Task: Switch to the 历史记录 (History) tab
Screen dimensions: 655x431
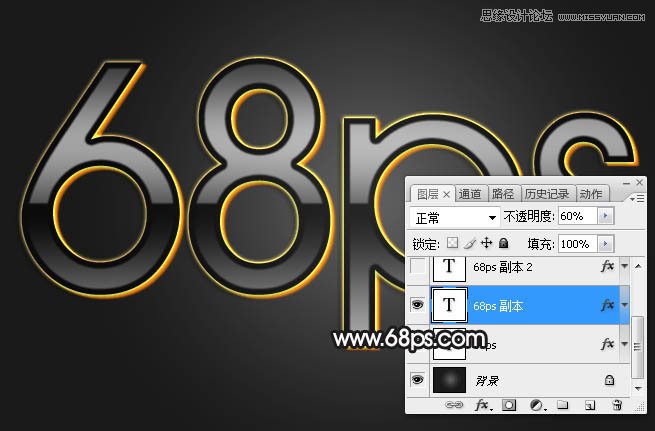Action: click(547, 194)
